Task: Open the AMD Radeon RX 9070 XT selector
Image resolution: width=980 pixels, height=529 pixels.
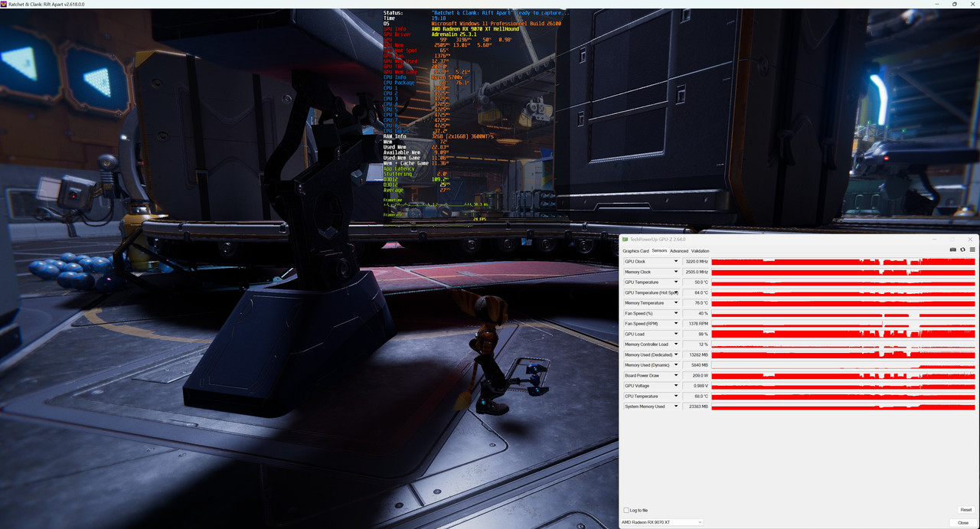Action: click(661, 522)
